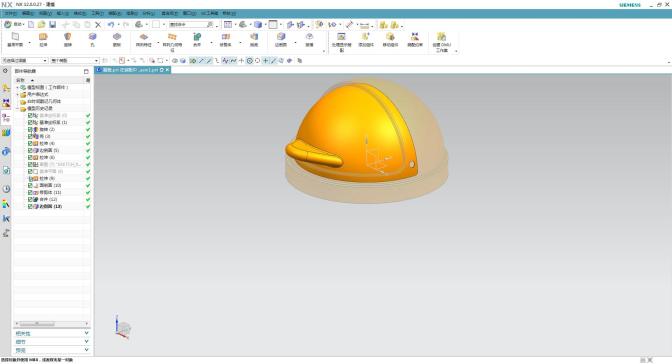
Task: Click the shaded rendering style cube icon
Action: coord(258,24)
